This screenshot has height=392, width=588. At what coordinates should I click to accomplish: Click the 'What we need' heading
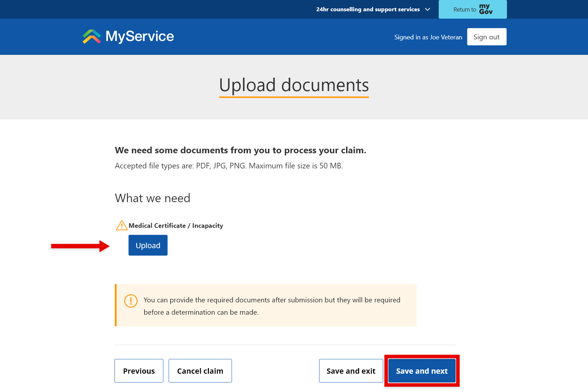click(153, 198)
